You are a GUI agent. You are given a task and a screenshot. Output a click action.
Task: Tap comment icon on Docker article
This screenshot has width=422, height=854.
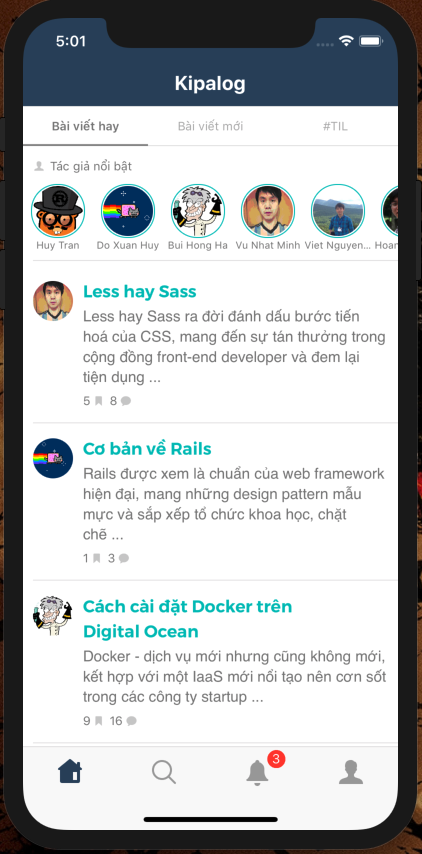point(131,721)
